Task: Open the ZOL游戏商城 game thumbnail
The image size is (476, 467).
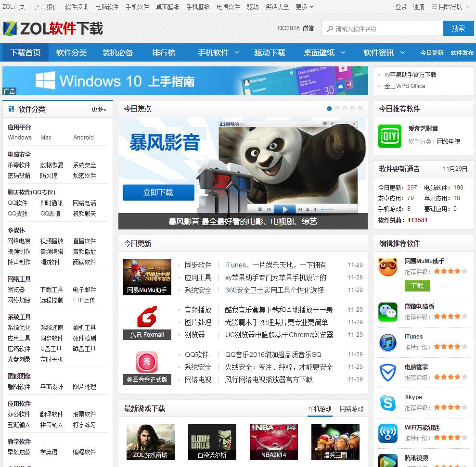Action: (x=151, y=442)
